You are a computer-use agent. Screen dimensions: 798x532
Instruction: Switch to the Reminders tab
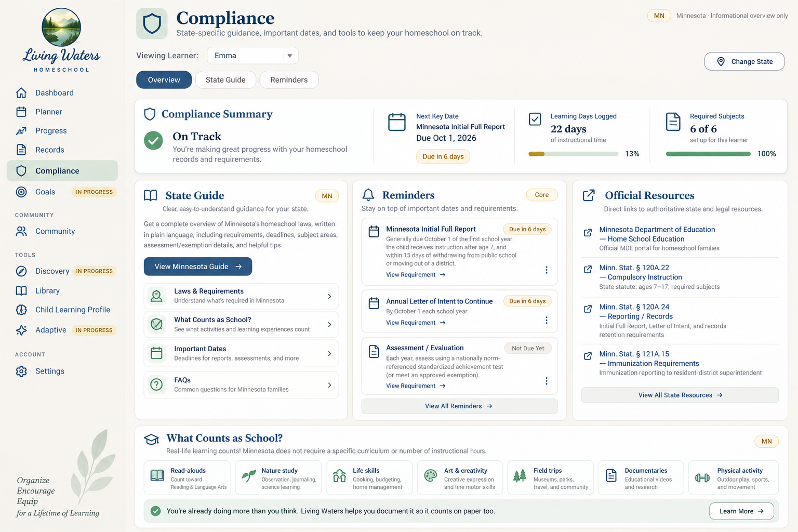point(289,80)
